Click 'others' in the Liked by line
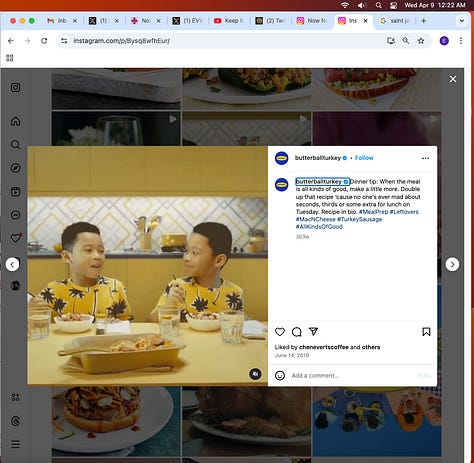Viewport: 474px width, 463px height. [371, 347]
